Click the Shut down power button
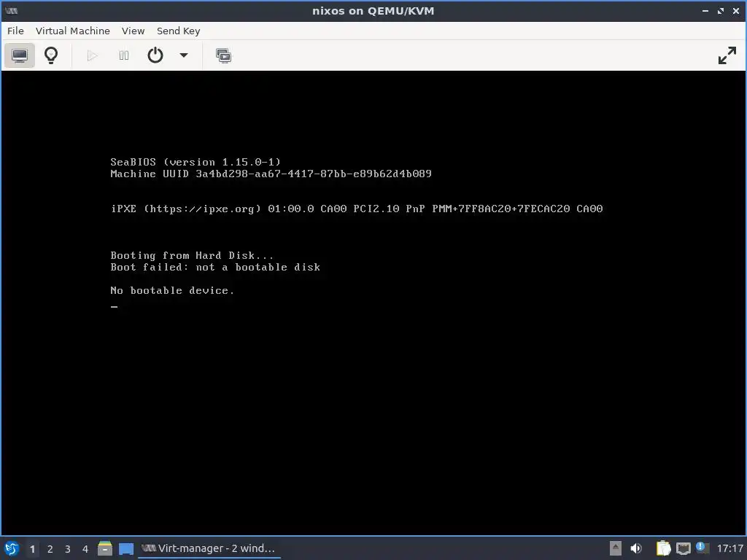Screen dimensions: 747x560 coord(155,55)
